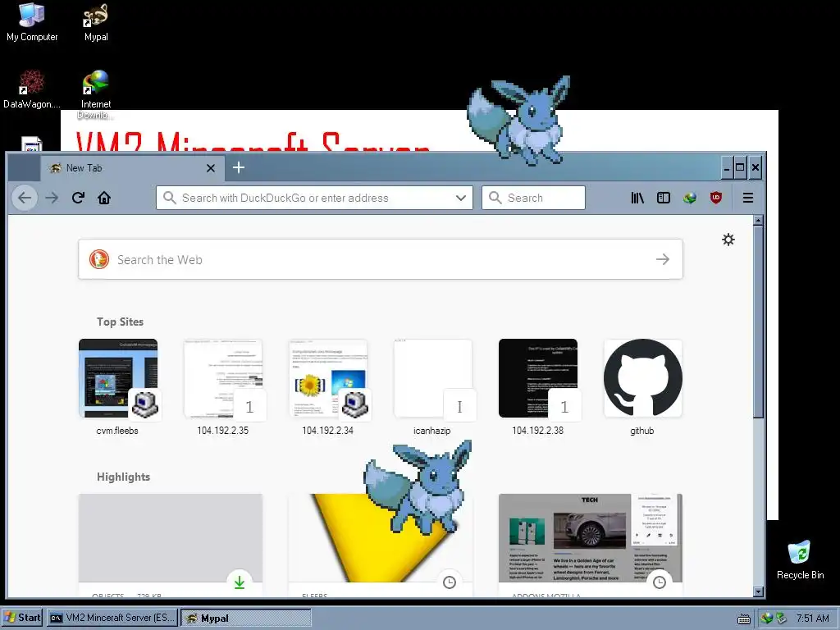Click the page scrollbar up arrow
The image size is (840, 630).
[x=758, y=220]
